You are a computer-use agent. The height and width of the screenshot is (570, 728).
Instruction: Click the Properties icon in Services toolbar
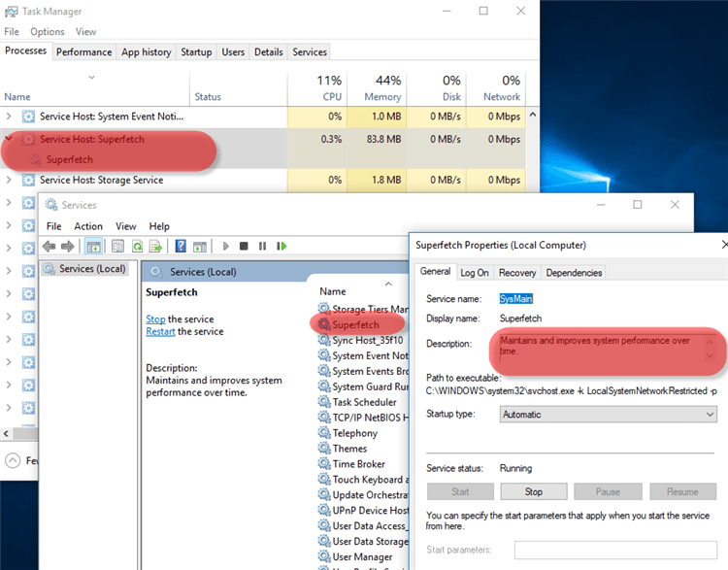click(x=117, y=247)
